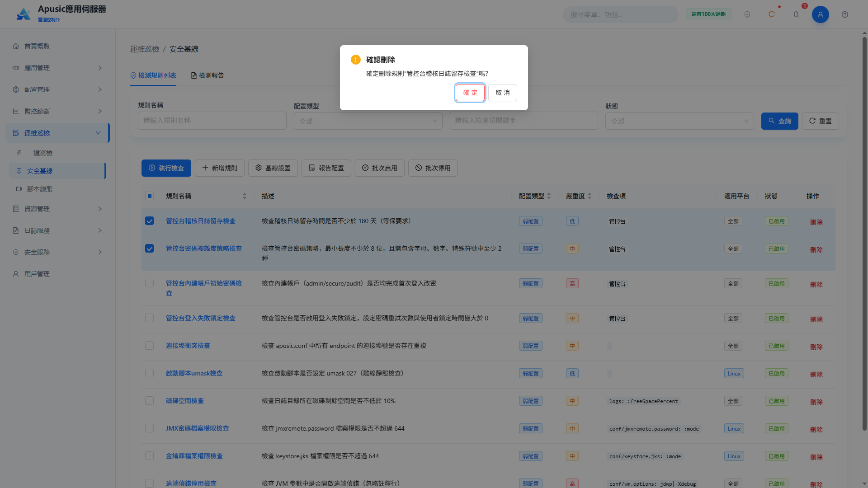Switch to 檢測報告 tab

click(x=208, y=75)
